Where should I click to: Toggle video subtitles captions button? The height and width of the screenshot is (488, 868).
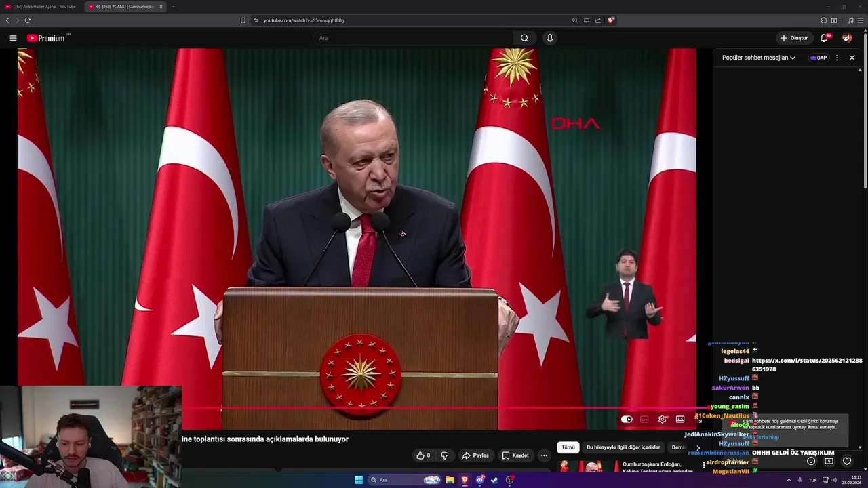(x=644, y=420)
